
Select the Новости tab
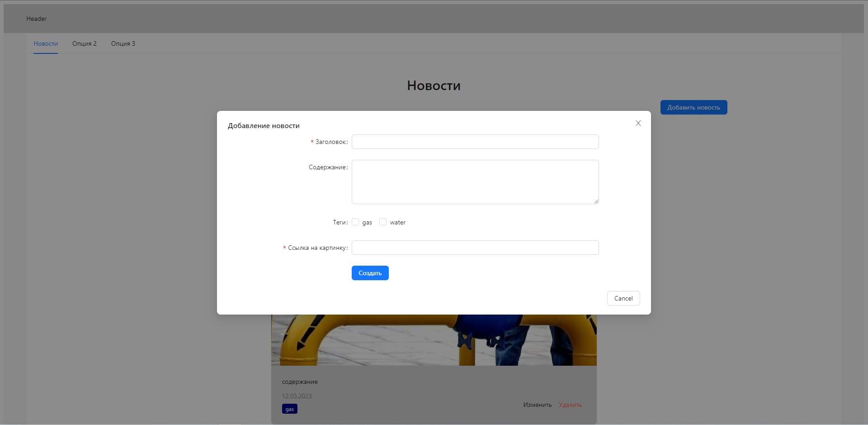(45, 43)
